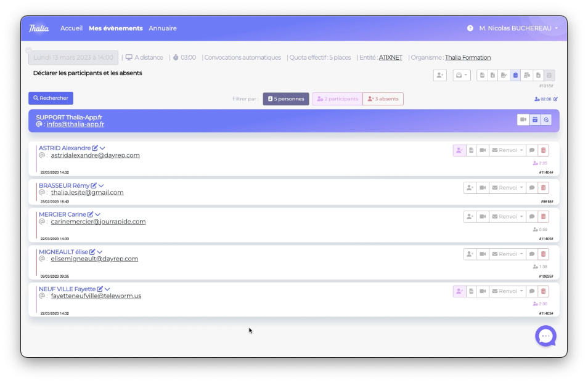Mark BRASSEUR Rémy as present
This screenshot has width=588, height=383.
click(470, 188)
